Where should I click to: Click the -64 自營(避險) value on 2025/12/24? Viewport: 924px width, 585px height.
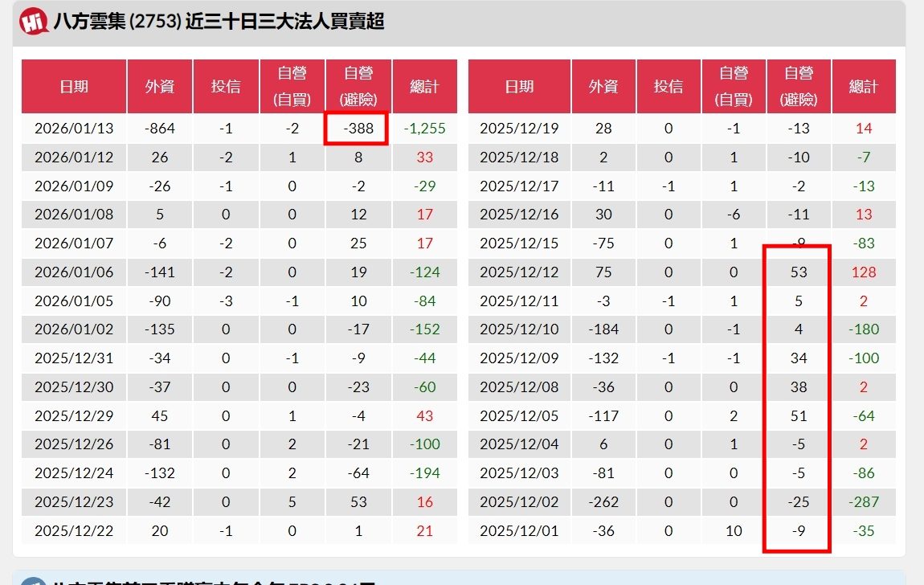pos(358,473)
